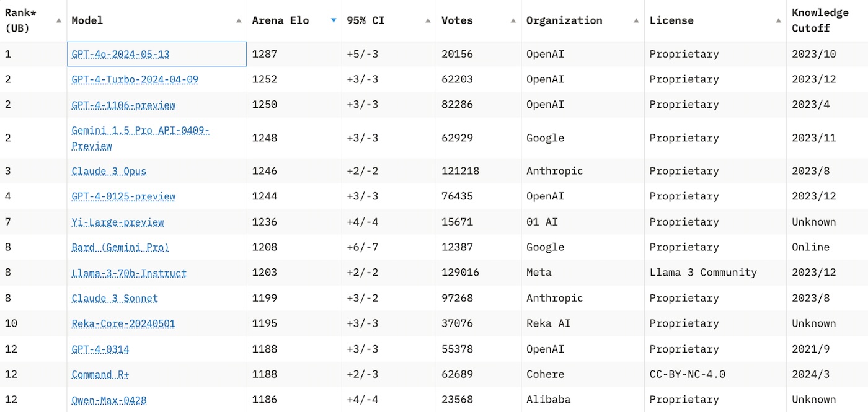Open Gemini 1.5 Pro API-0409-Preview link
Viewport: 868px width, 412px height.
point(140,131)
